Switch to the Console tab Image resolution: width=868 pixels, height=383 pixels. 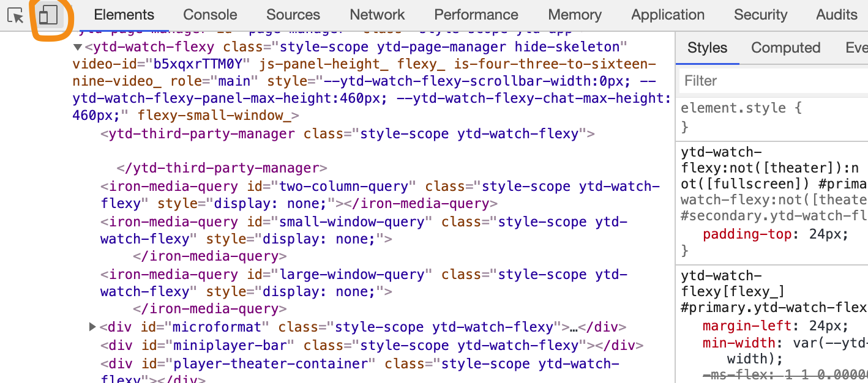[210, 15]
